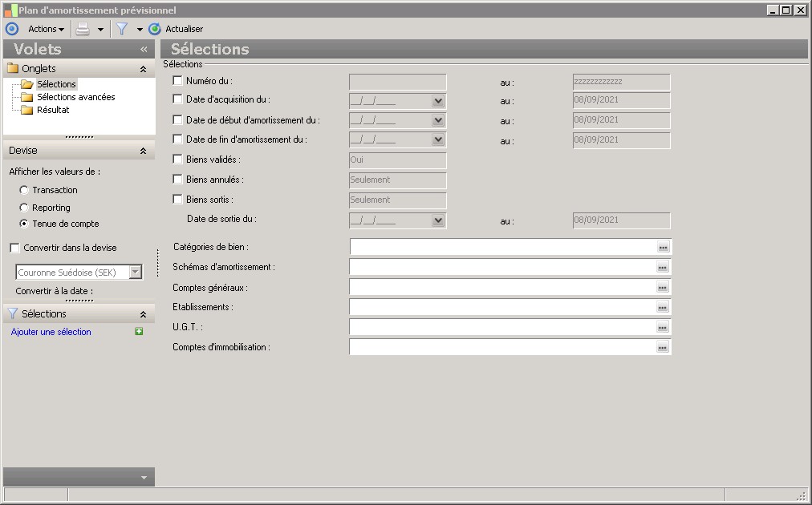Screen dimensions: 812x505
Task: Tick Convertir dans la devise checkbox
Action: click(14, 248)
